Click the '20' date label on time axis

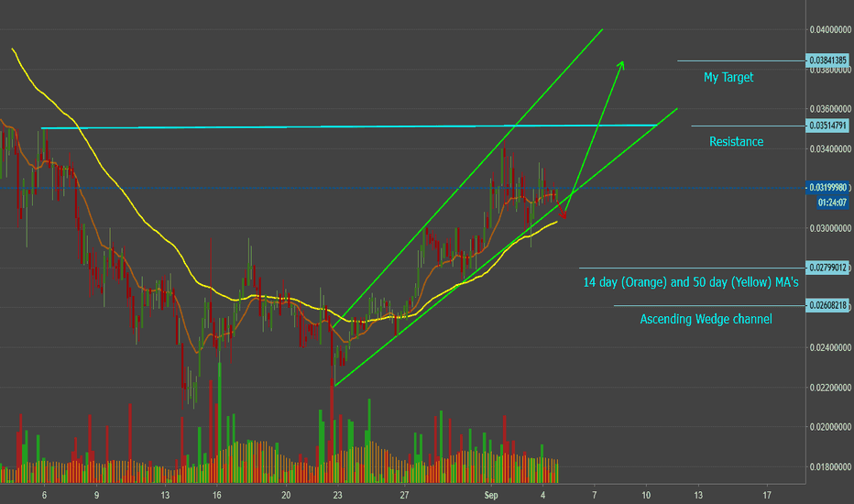tap(286, 495)
